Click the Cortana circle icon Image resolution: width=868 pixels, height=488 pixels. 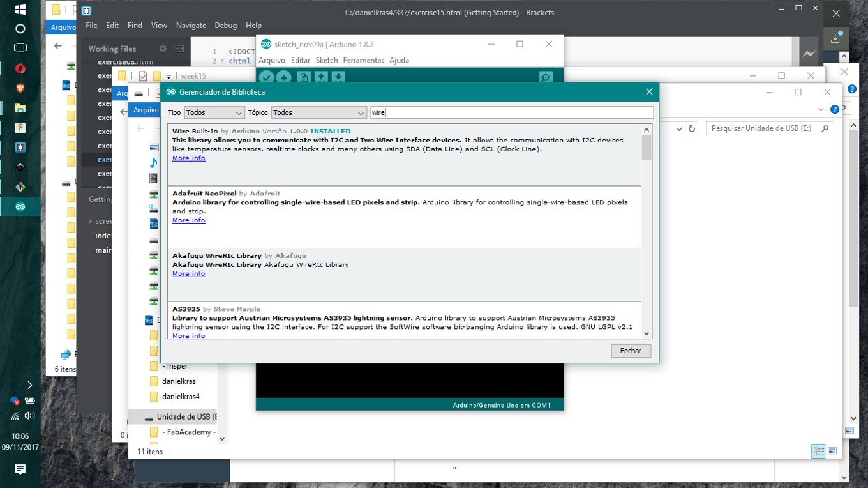pos(20,29)
